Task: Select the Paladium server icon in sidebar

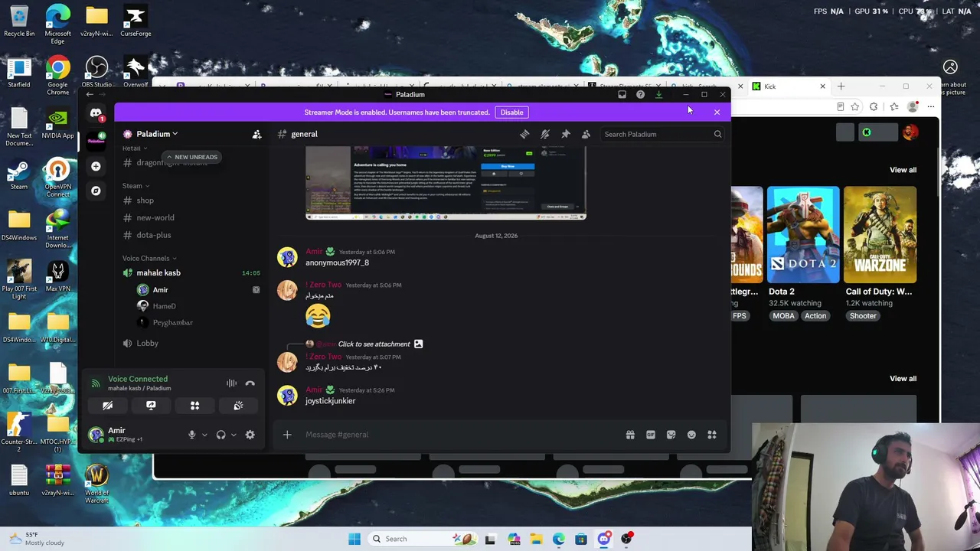Action: coord(96,140)
